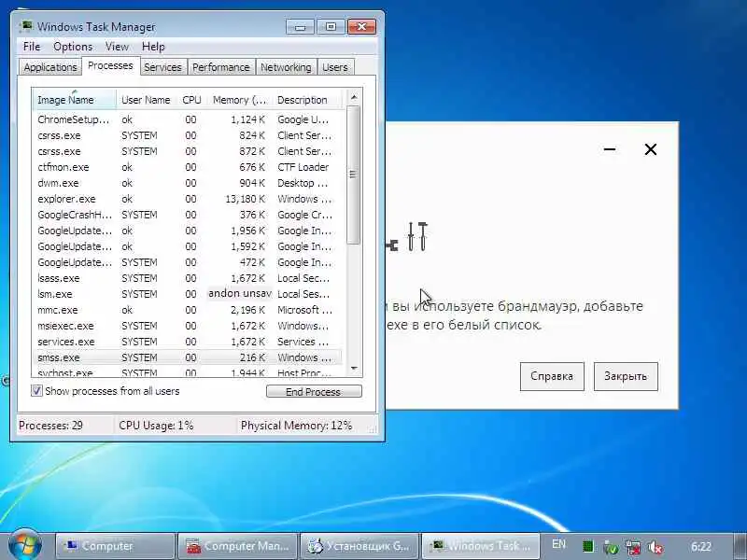747x560 pixels.
Task: Sort by Memory column header
Action: [240, 100]
